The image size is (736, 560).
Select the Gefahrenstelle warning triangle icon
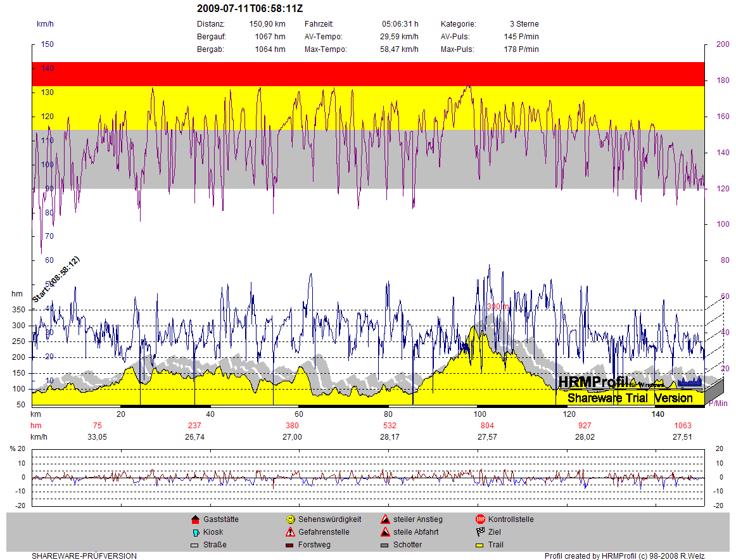point(290,532)
